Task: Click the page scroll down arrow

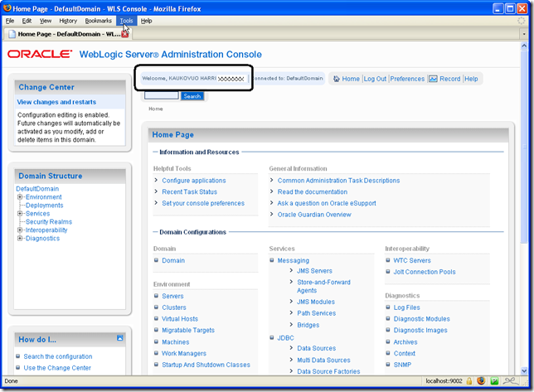Action: click(524, 370)
